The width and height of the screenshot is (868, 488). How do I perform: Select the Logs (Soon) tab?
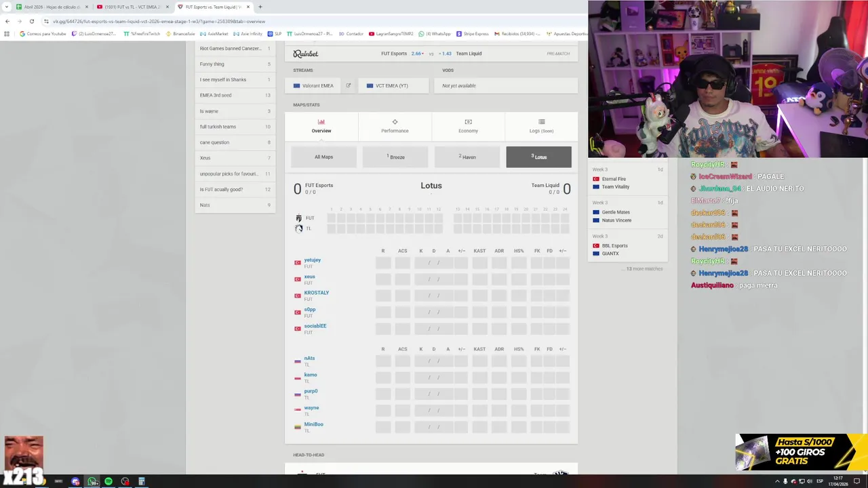point(541,126)
